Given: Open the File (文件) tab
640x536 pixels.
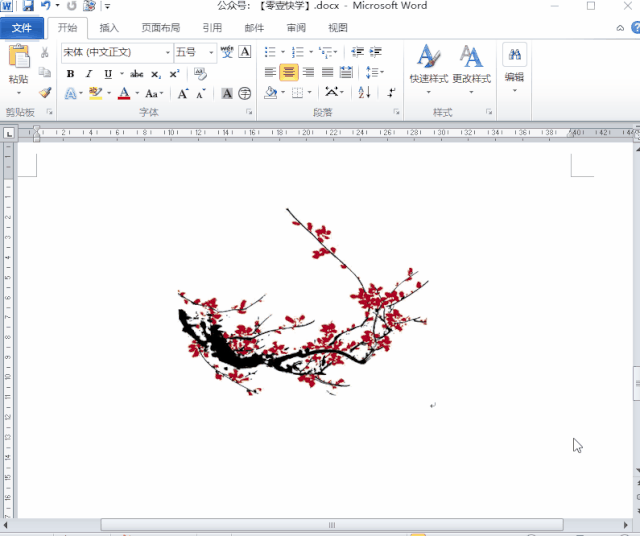Looking at the screenshot, I should coord(22,28).
